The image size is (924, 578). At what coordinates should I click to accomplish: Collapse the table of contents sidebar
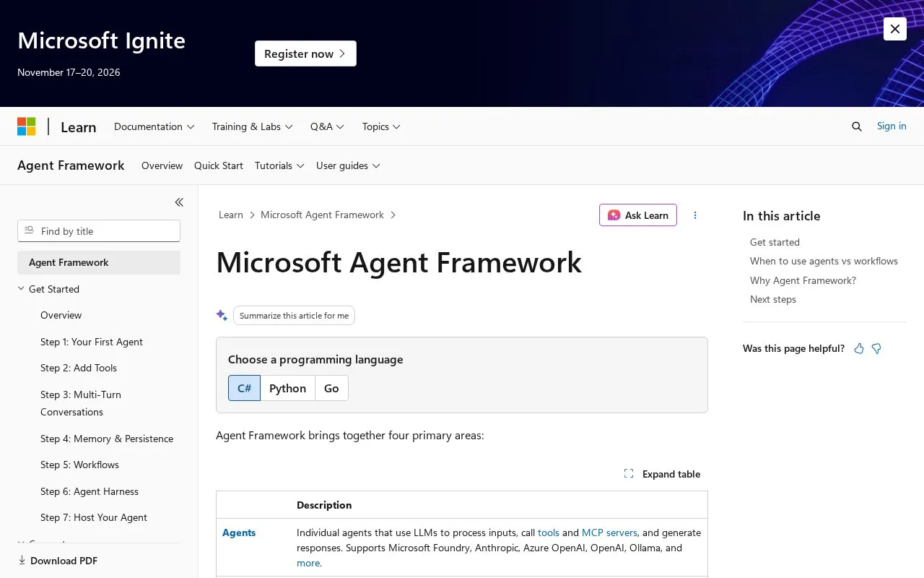[179, 202]
